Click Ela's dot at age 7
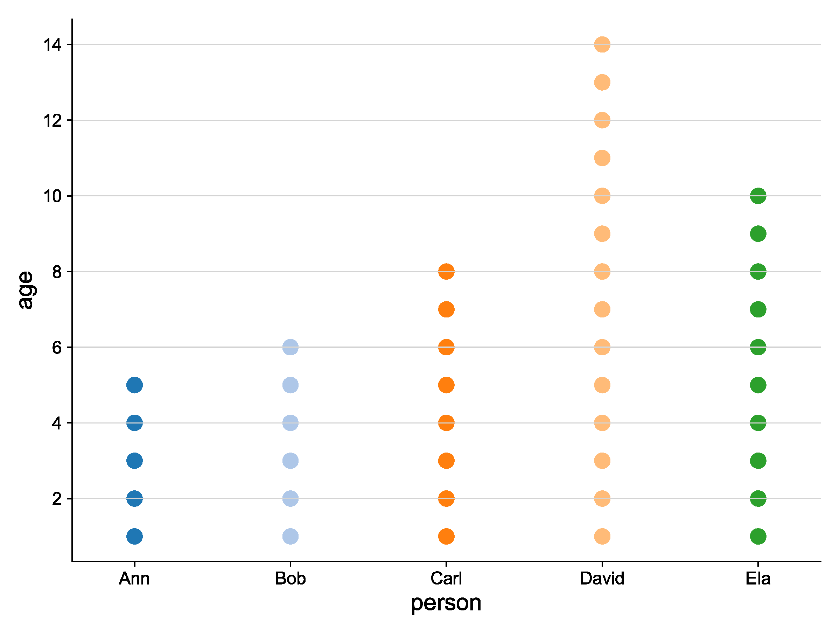The width and height of the screenshot is (840, 630). pos(758,309)
